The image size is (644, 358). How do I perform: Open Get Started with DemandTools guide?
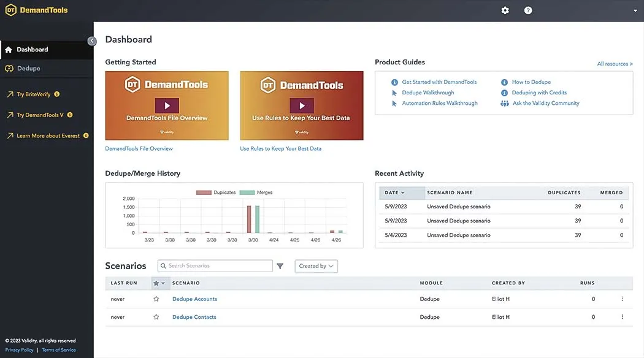click(x=440, y=82)
